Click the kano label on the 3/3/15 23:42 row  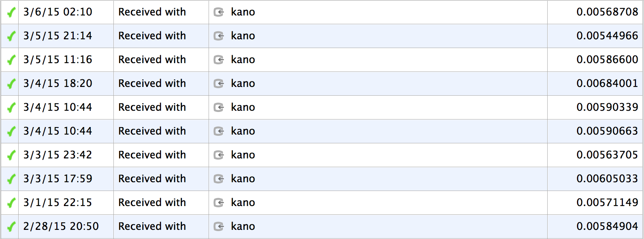click(x=243, y=155)
